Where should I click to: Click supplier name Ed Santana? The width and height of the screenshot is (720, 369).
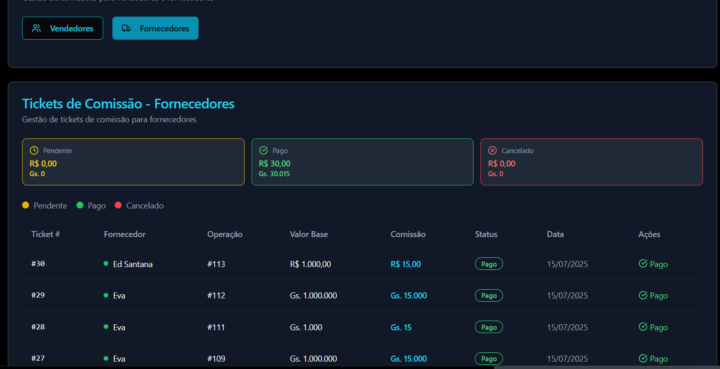point(133,264)
